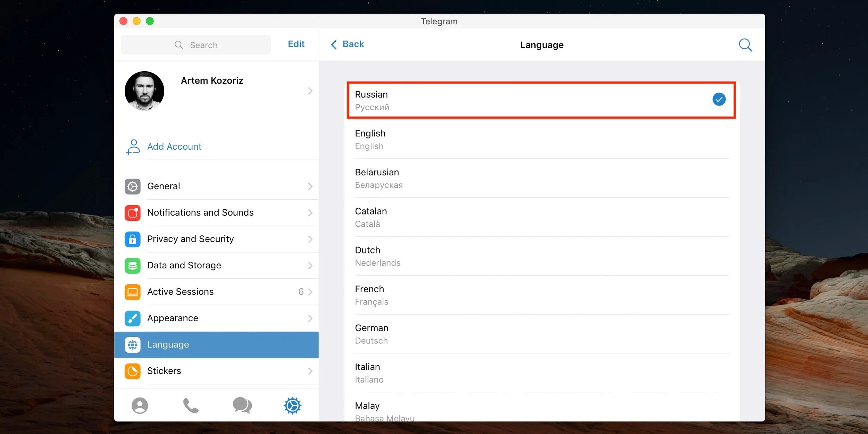Viewport: 868px width, 434px height.
Task: Open Active Sessions settings
Action: tap(216, 292)
